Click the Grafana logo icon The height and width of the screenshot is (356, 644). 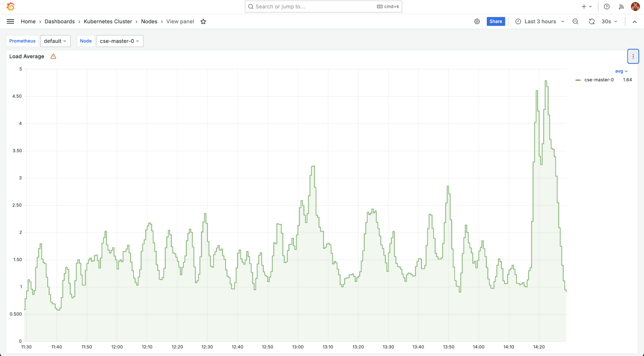tap(10, 6)
